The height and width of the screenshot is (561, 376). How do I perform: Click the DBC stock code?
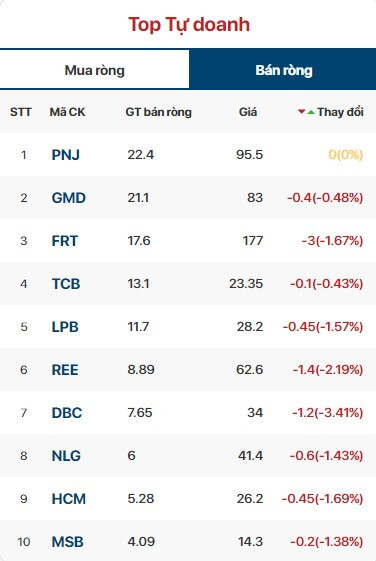67,413
